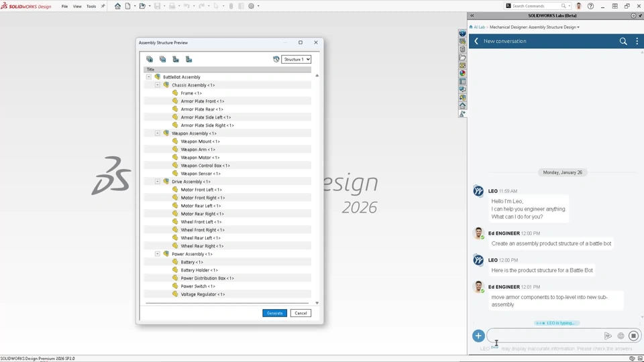This screenshot has width=644, height=362.
Task: Pin the SOLIDWORKS Labs panel
Action: (640, 15)
